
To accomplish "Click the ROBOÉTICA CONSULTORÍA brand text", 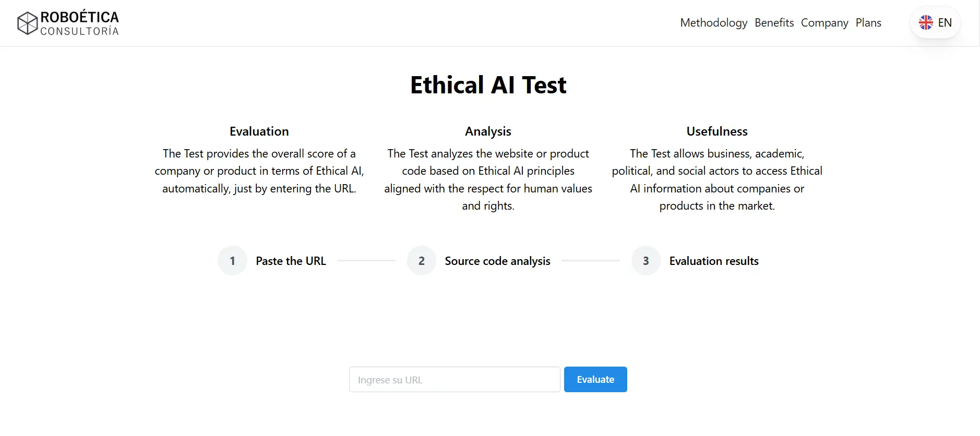I will pos(79,23).
